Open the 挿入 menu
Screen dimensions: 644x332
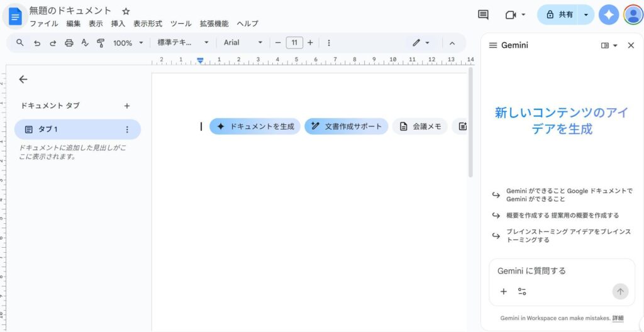[118, 24]
